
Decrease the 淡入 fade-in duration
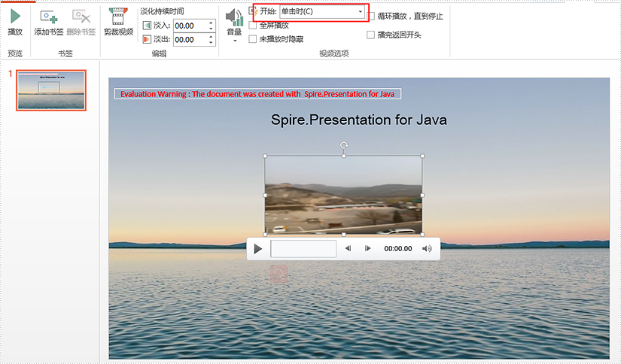211,29
